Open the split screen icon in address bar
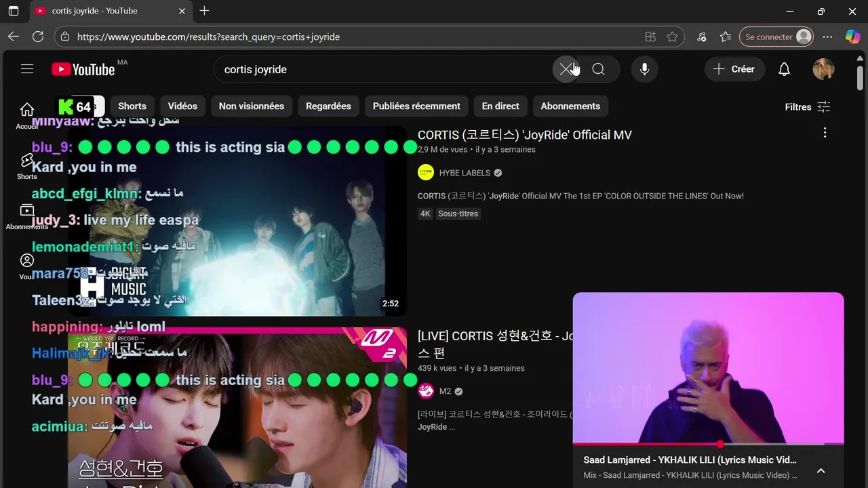This screenshot has width=868, height=488. pyautogui.click(x=650, y=37)
